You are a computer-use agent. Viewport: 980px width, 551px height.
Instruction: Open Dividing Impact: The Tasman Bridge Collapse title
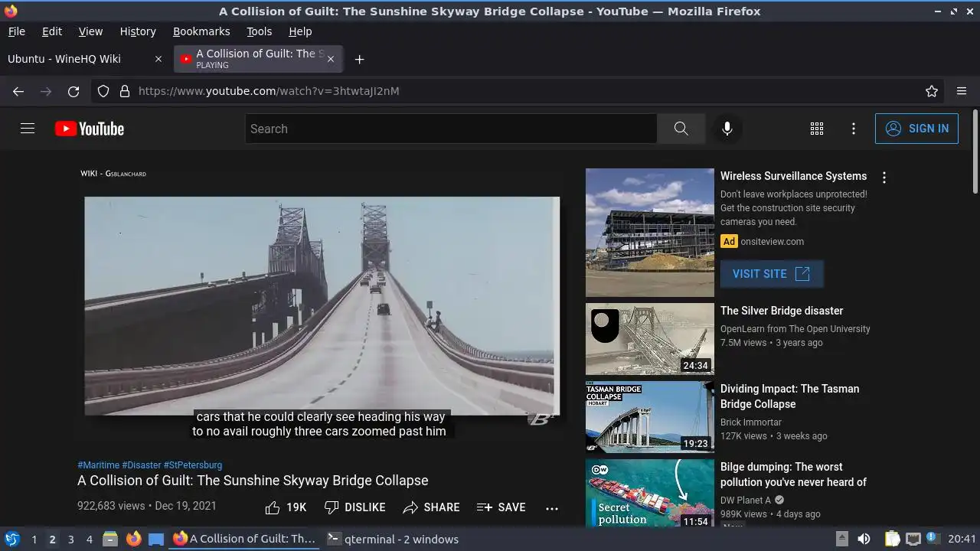pyautogui.click(x=789, y=396)
